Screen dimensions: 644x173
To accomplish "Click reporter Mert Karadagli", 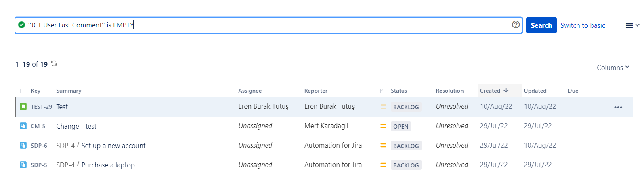I will coord(326,126).
